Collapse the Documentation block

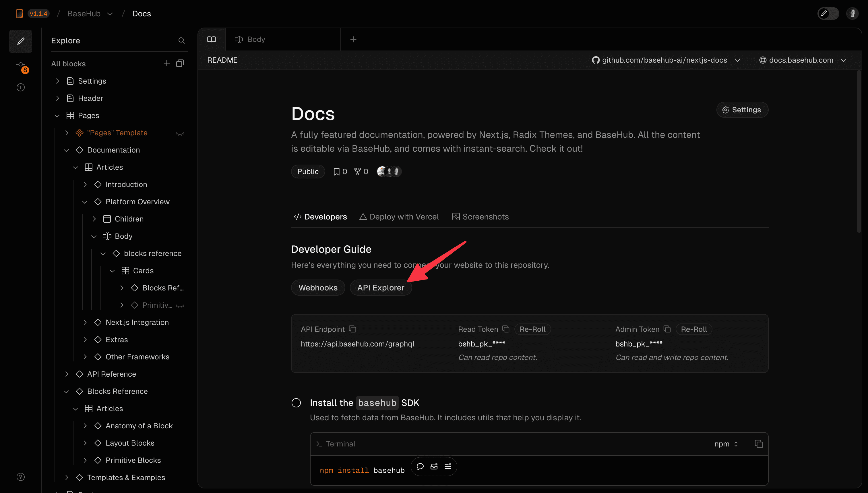click(66, 150)
